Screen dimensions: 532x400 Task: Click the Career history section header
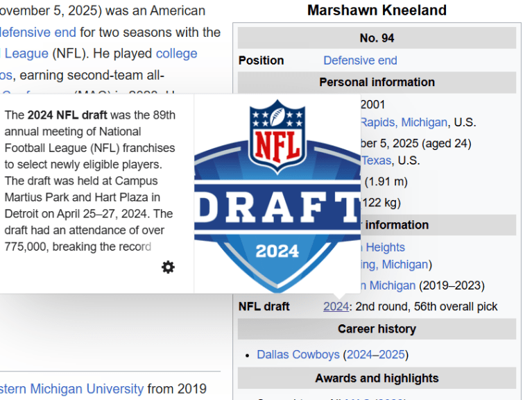(377, 329)
